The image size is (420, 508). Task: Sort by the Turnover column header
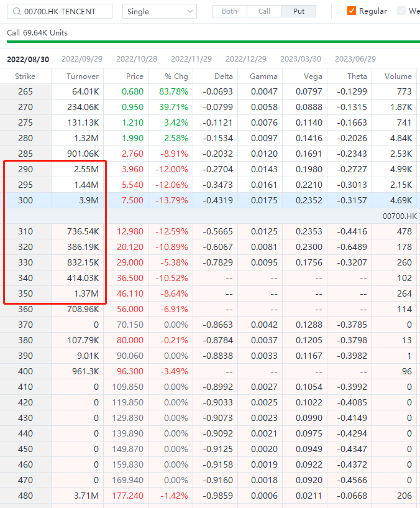pyautogui.click(x=83, y=76)
